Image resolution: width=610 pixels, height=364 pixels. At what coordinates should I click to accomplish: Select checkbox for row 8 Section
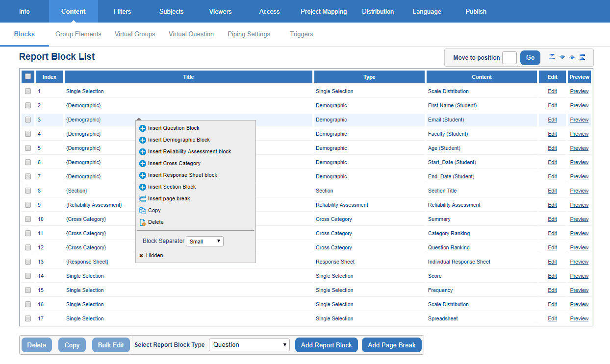point(28,191)
